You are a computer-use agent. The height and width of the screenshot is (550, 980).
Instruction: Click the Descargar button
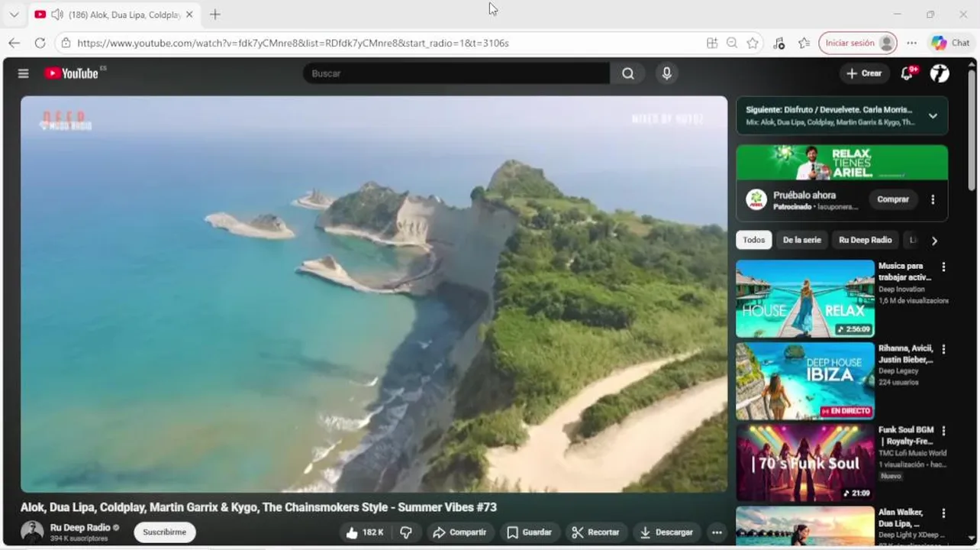[667, 532]
